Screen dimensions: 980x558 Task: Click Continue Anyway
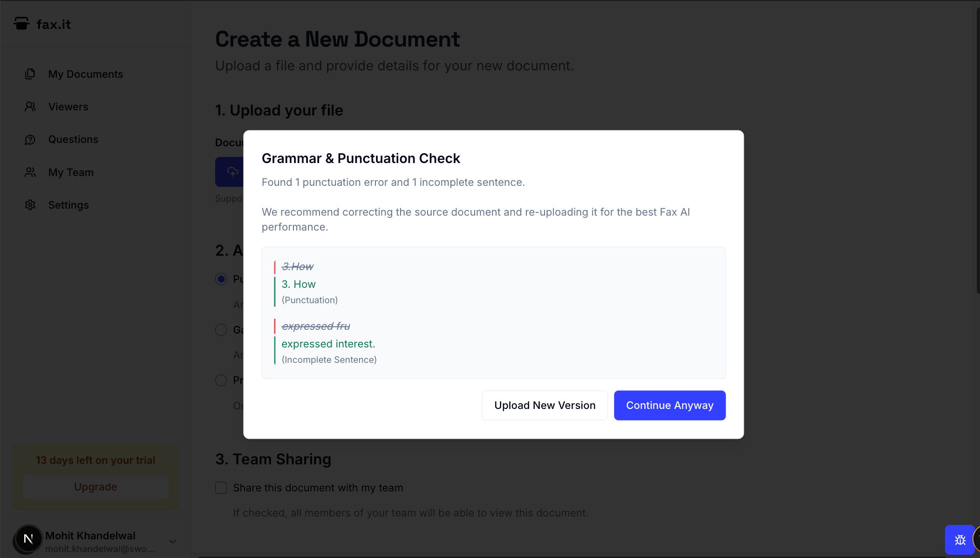(669, 405)
